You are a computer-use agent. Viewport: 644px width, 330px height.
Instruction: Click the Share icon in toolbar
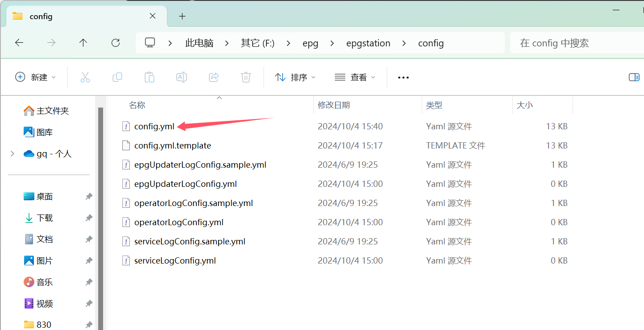(214, 77)
